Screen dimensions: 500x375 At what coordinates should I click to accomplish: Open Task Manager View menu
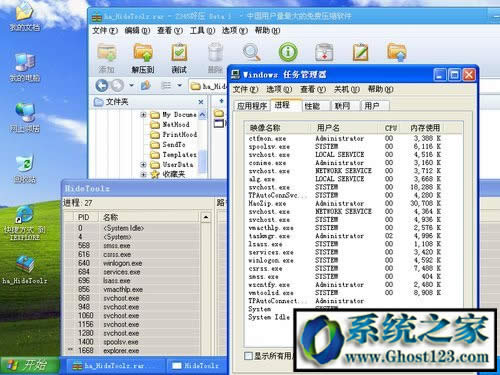click(313, 89)
